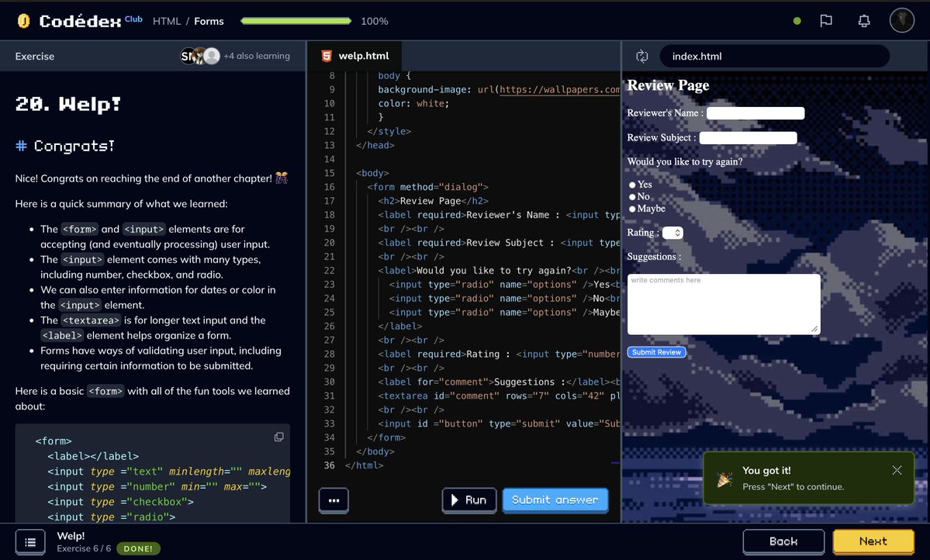Open the HTML course breadcrumb

[167, 22]
